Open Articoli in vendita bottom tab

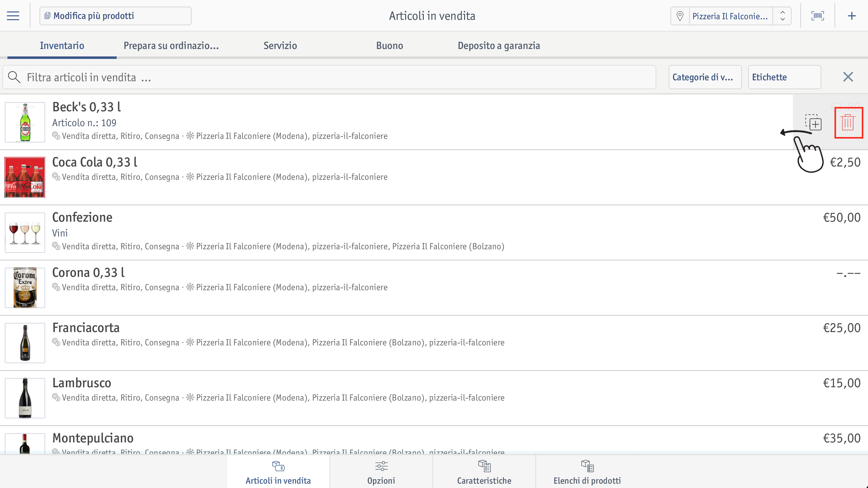point(278,472)
